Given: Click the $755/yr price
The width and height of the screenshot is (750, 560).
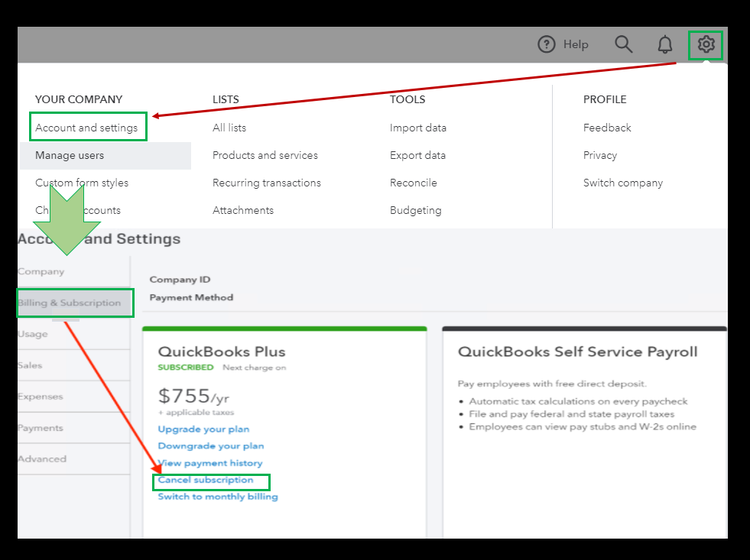Looking at the screenshot, I should pos(193,396).
